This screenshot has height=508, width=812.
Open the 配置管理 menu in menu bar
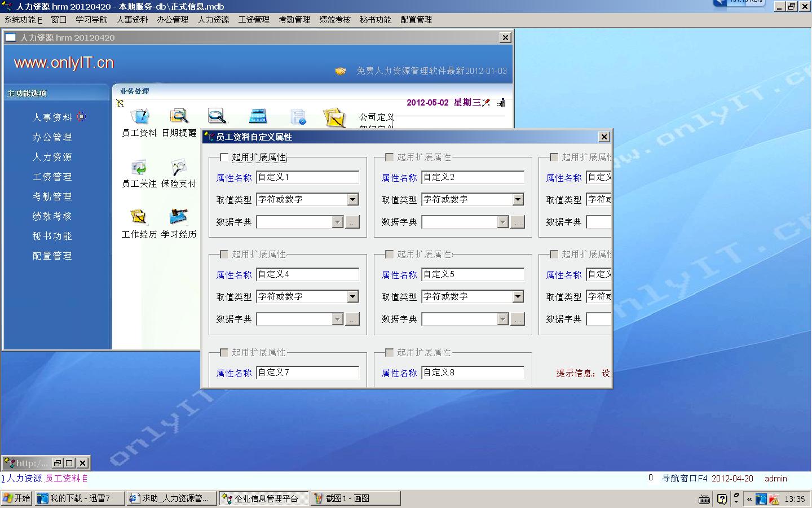[416, 20]
